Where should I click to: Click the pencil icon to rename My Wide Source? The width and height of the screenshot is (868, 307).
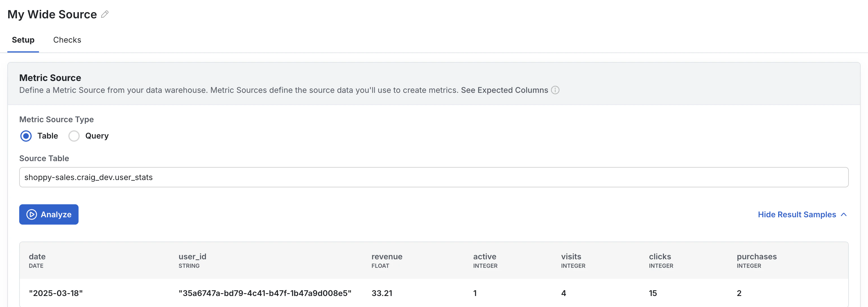pos(105,14)
